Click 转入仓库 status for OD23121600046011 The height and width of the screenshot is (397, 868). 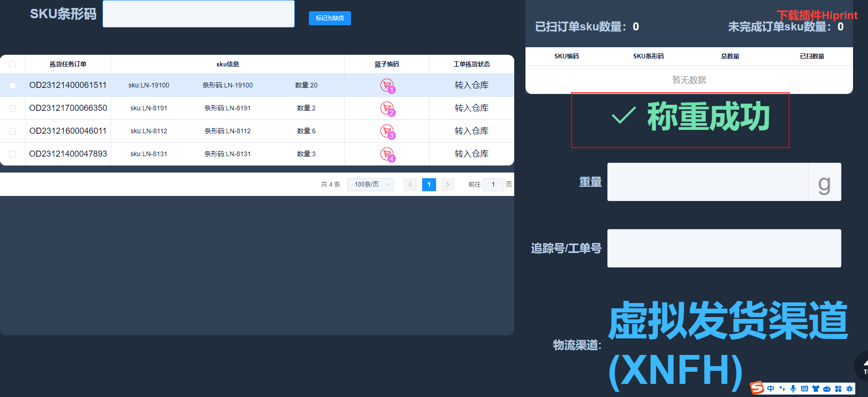[x=472, y=131]
